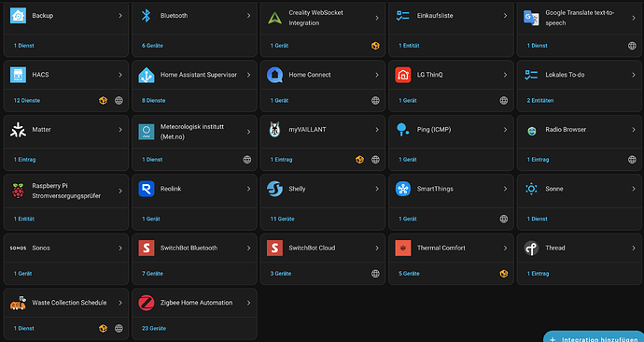Click the Radio Browser icon

pos(531,131)
